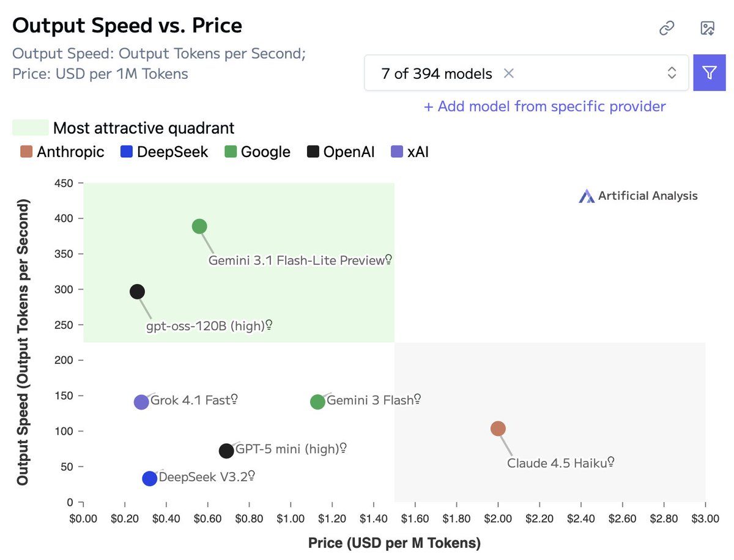Click the lightbulb icon beside Gemini 3 Flash
Screen dimensions: 734x560
click(x=417, y=399)
